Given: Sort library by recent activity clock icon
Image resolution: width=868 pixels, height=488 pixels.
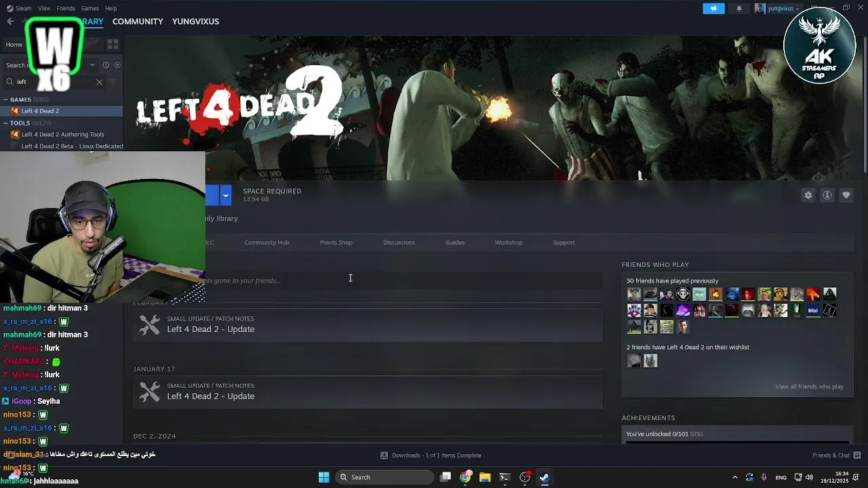Looking at the screenshot, I should [106, 65].
